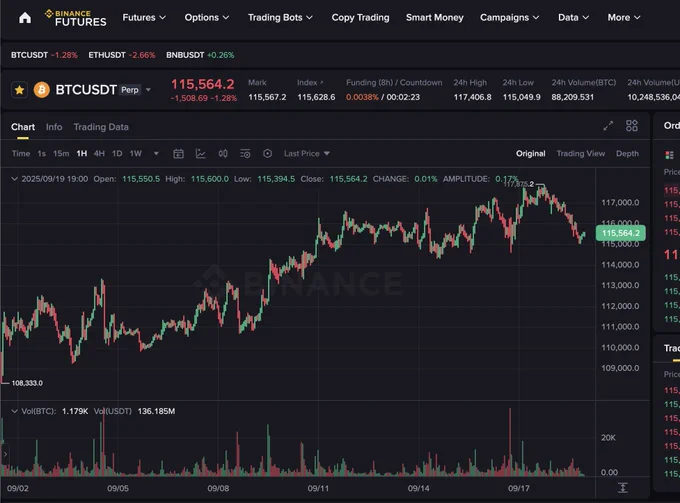Open the calendar date picker icon
The image size is (680, 503).
point(178,154)
